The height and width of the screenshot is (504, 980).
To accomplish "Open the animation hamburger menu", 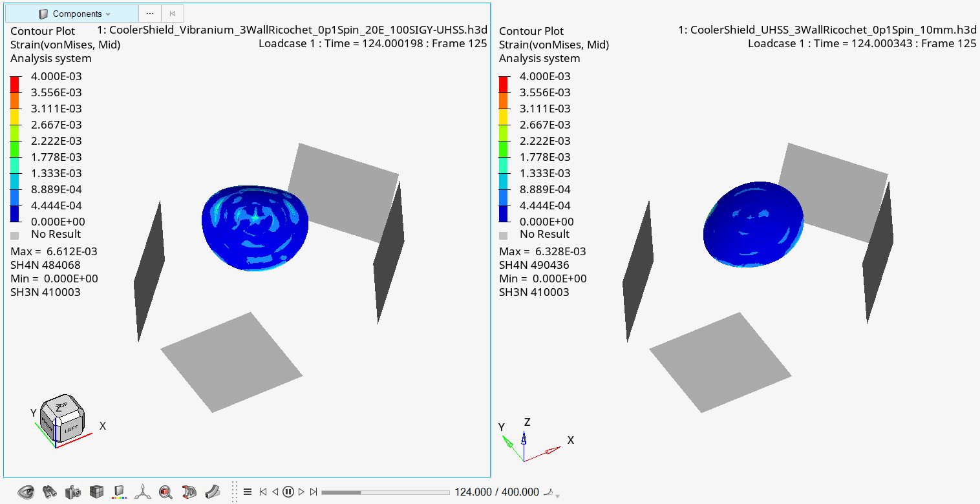I will (x=248, y=492).
